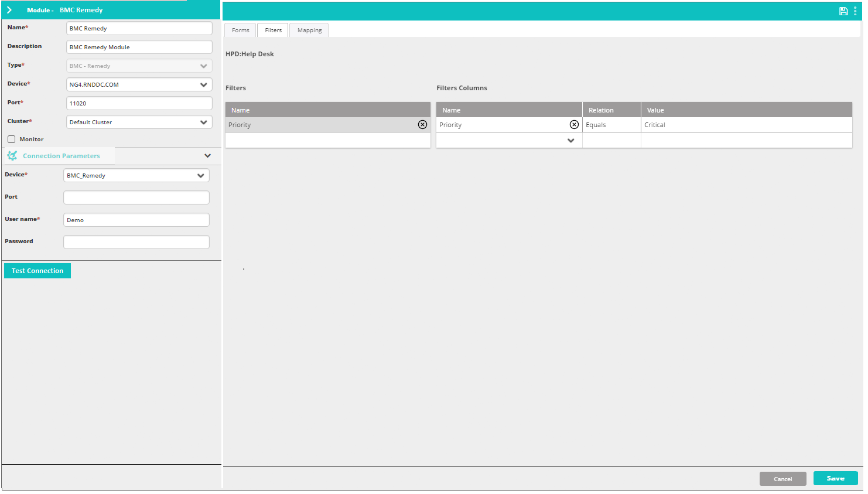Open the empty Filters Columns name dropdown
The height and width of the screenshot is (494, 868).
pyautogui.click(x=509, y=141)
